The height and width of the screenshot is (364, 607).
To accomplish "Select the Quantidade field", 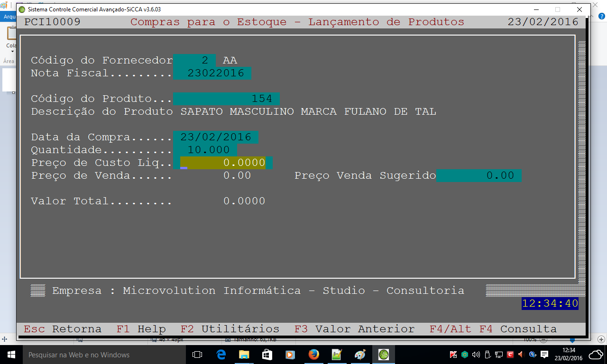I will 205,150.
